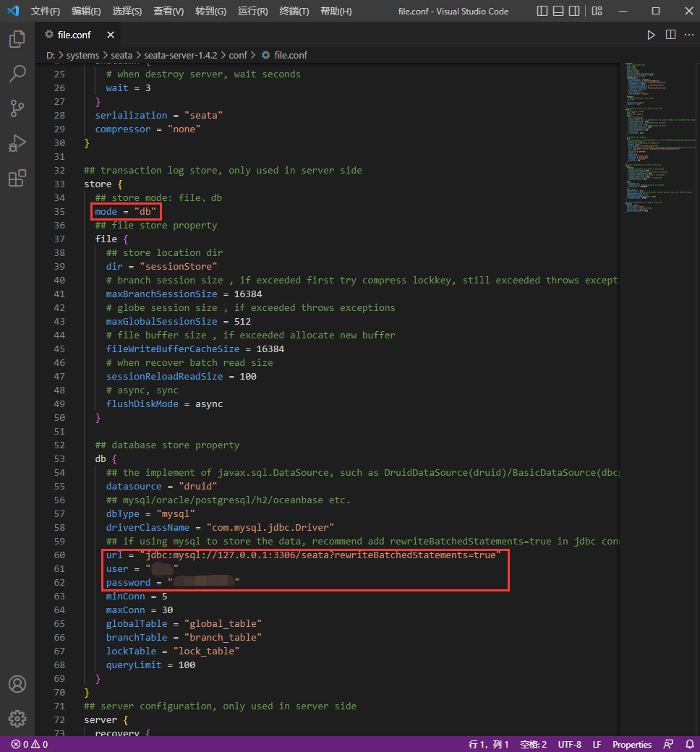Select the file.conf editor tab
Screen dimensions: 700x752
click(77, 35)
